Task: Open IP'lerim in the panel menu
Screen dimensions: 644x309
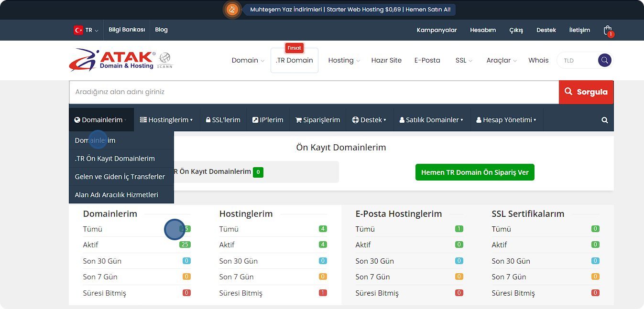Action: point(268,120)
